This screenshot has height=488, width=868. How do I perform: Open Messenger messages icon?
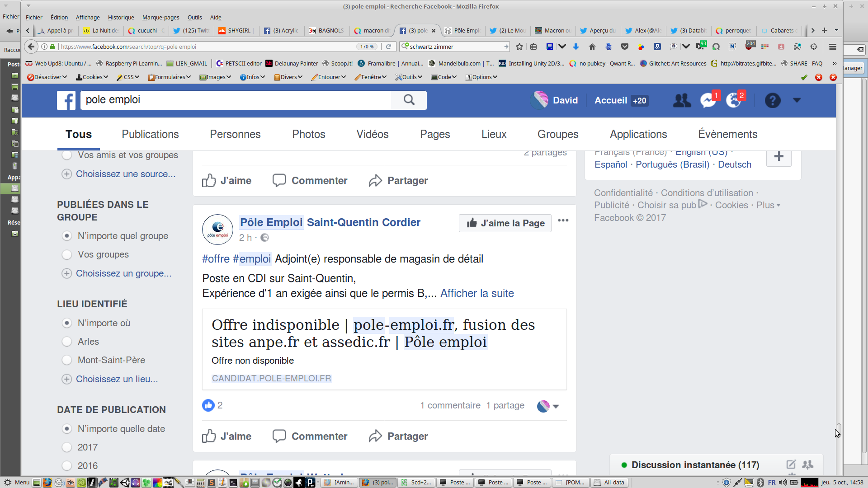tap(708, 100)
